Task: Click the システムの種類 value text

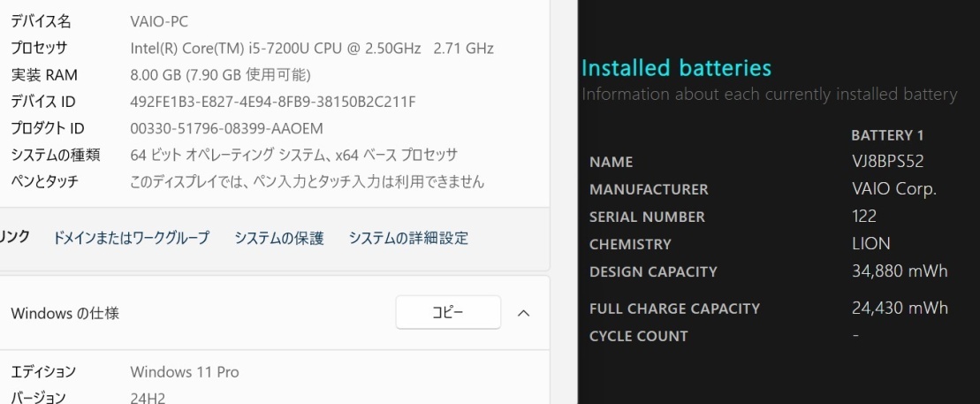Action: [x=293, y=155]
